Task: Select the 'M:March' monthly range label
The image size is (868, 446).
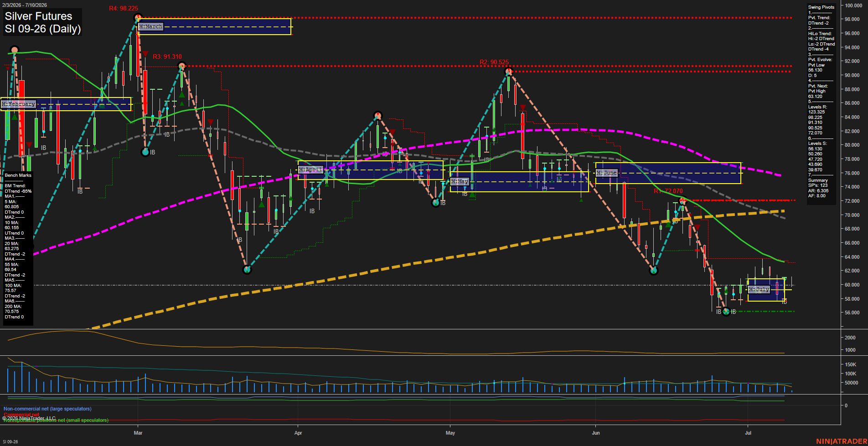Action: [x=150, y=27]
